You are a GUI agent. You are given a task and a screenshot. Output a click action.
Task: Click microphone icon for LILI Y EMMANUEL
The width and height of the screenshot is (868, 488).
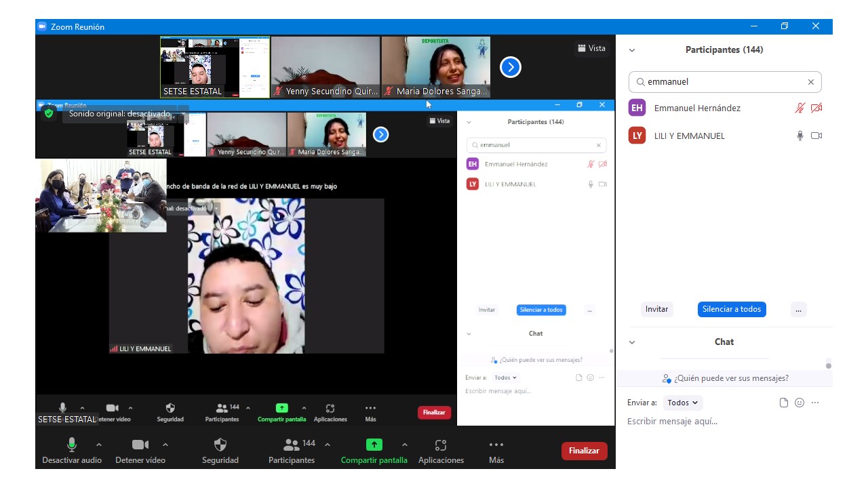point(800,136)
